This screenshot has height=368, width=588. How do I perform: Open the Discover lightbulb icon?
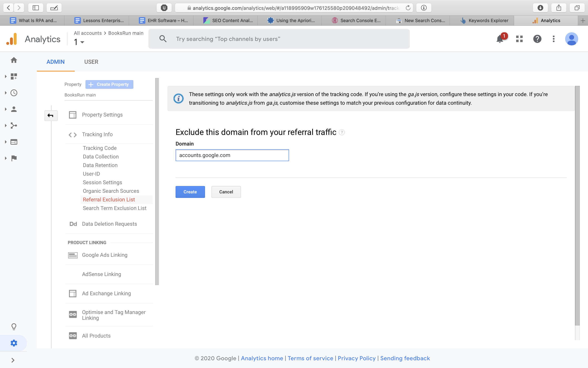(x=14, y=326)
